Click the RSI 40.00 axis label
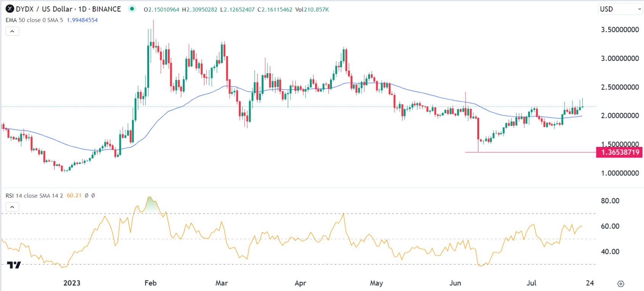 pos(610,252)
